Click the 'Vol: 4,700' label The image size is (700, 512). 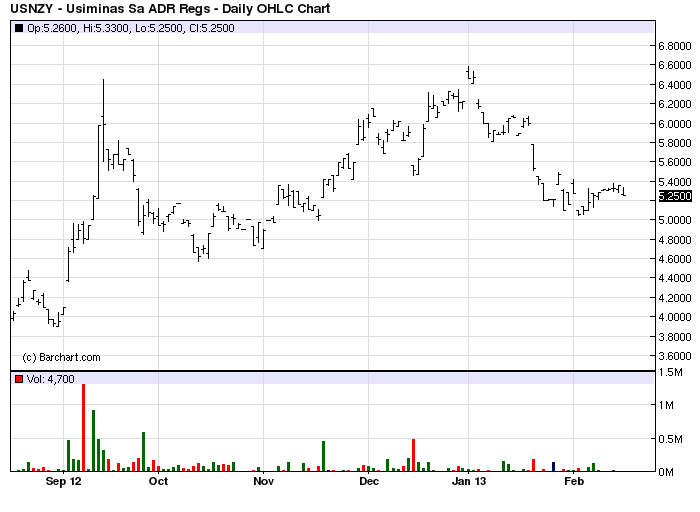[x=50, y=379]
